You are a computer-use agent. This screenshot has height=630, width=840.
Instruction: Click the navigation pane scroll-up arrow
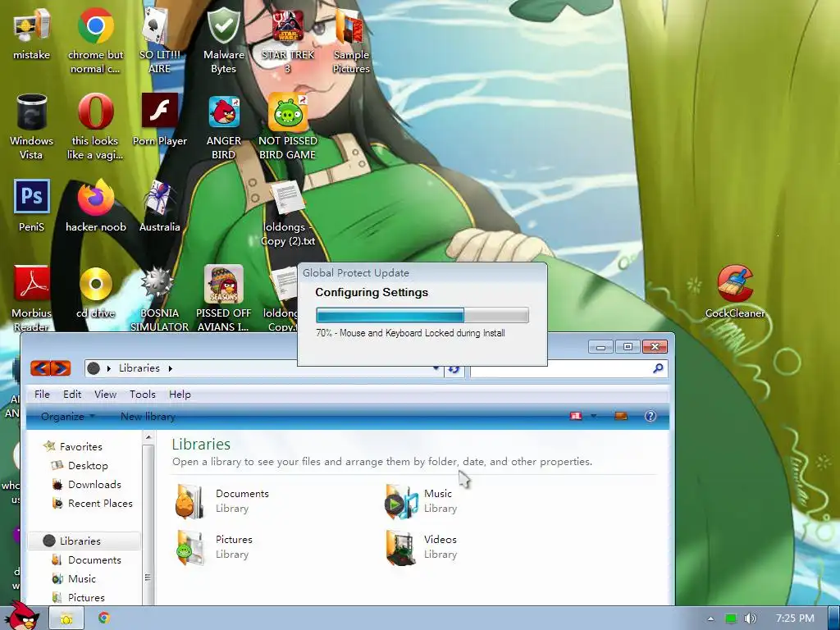148,438
